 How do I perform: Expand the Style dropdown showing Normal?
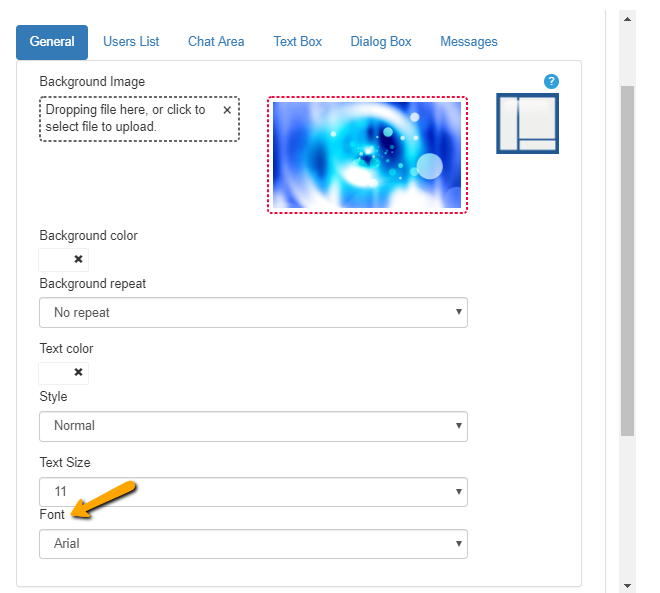coord(253,426)
